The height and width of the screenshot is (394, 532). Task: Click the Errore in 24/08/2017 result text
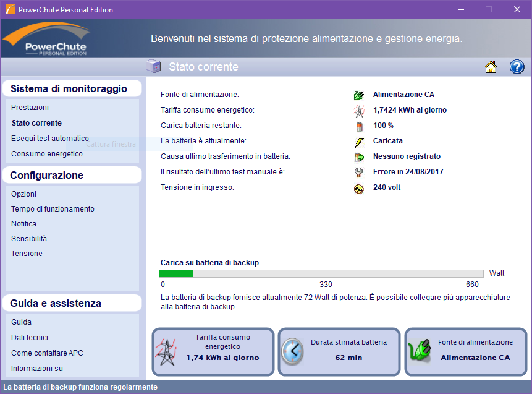(x=408, y=172)
